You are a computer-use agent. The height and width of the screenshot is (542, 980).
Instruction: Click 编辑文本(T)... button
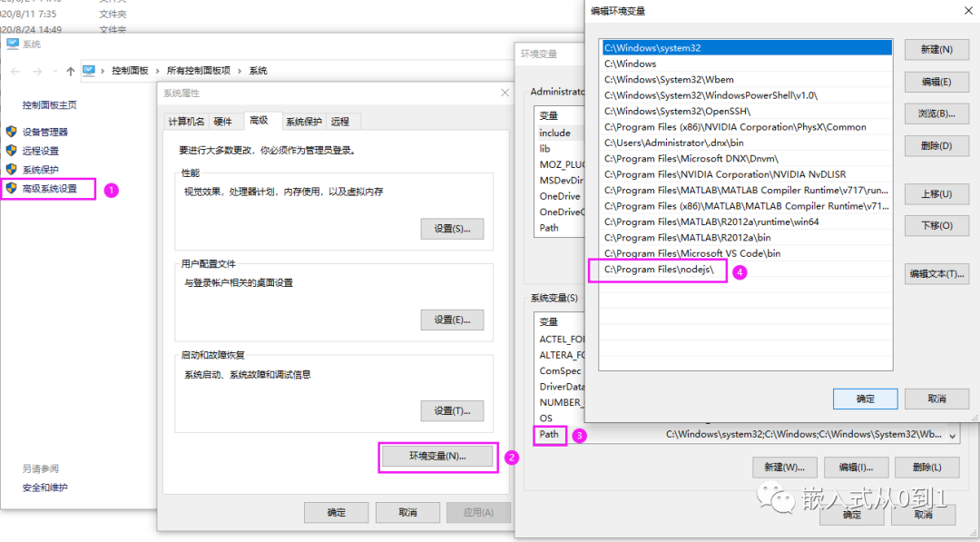pos(936,274)
